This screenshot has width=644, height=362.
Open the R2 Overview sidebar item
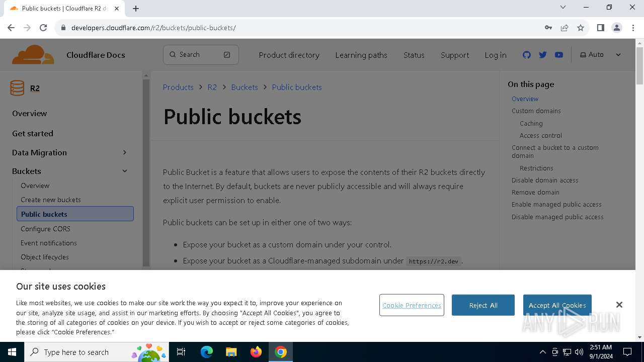[30, 114]
